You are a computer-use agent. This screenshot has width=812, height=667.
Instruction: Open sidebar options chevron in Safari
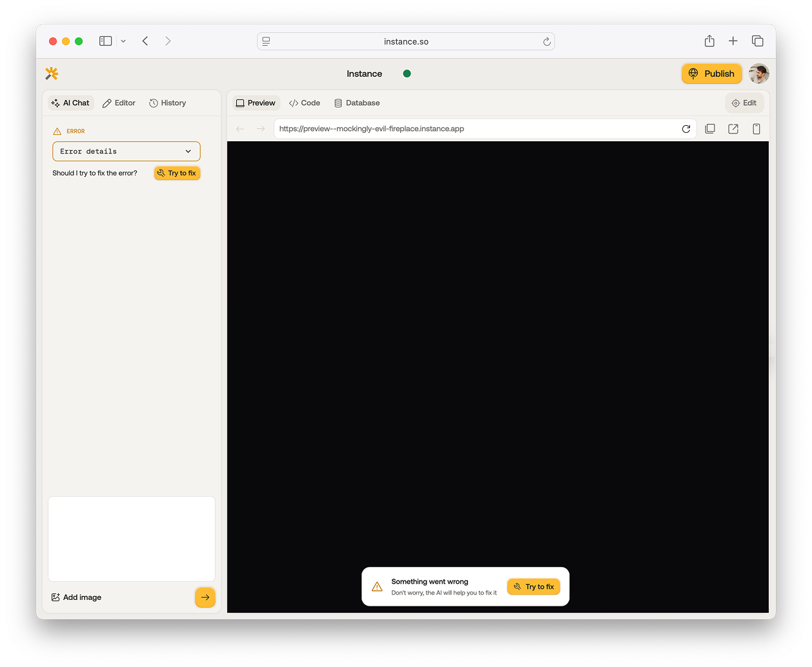[x=123, y=41]
